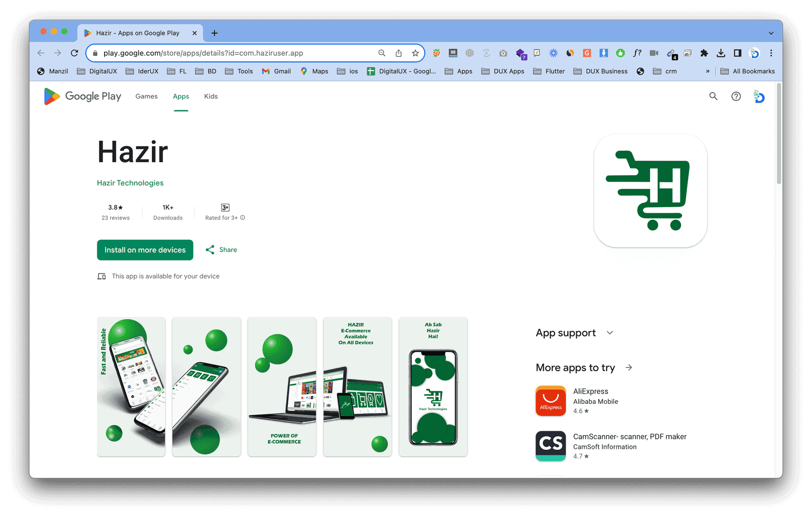Open the Gmail bookmark

click(277, 71)
